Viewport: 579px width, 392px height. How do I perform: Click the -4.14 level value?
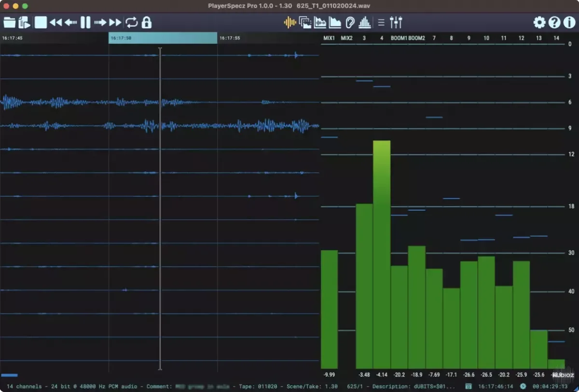(x=382, y=375)
